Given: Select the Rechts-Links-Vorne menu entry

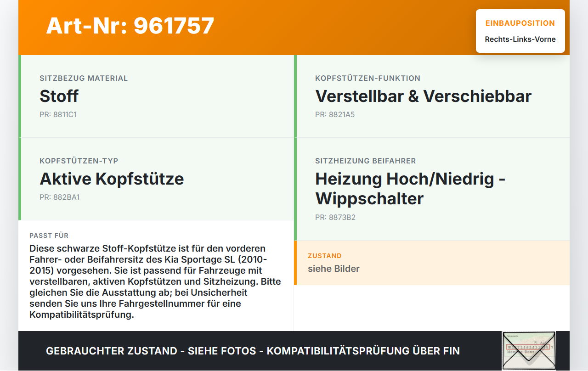Looking at the screenshot, I should [x=520, y=39].
